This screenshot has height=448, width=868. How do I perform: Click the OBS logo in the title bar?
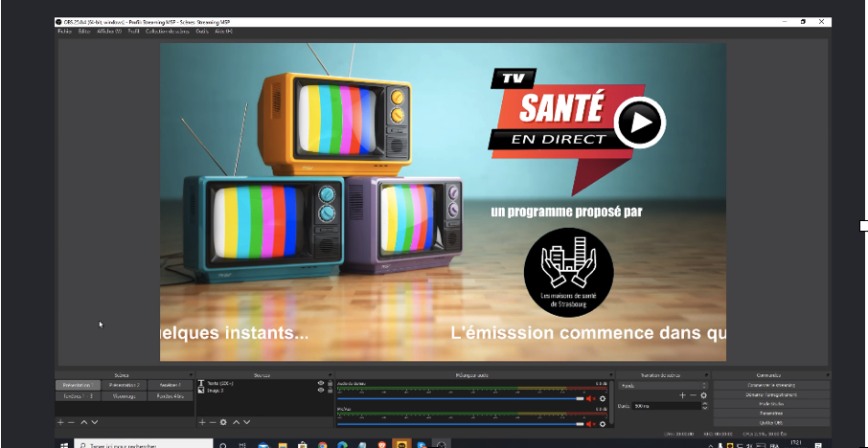tap(58, 22)
